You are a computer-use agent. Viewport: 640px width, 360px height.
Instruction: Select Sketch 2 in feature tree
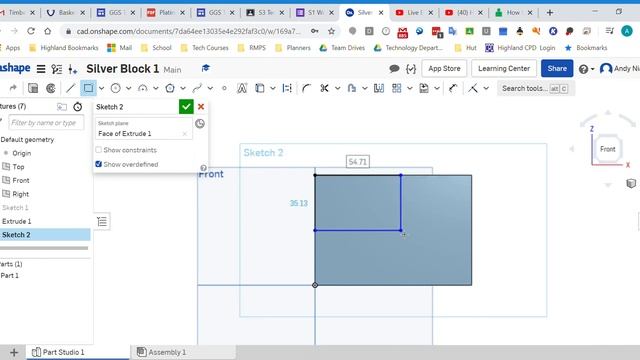pos(45,235)
